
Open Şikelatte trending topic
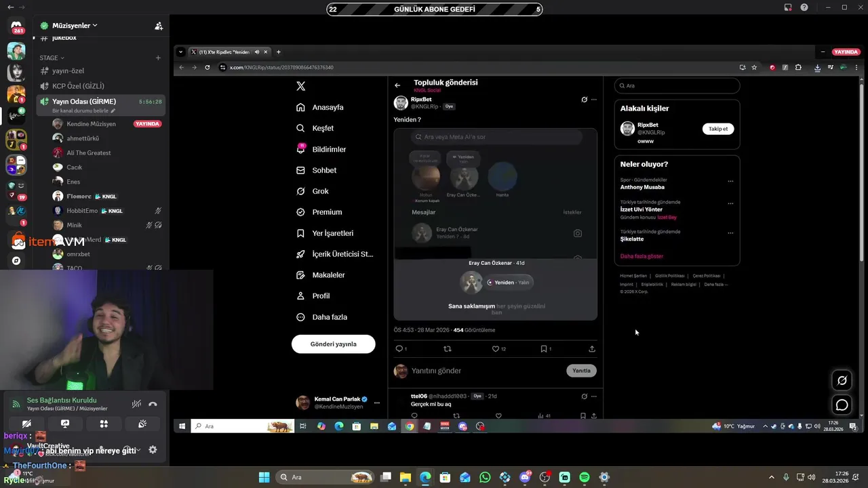632,239
